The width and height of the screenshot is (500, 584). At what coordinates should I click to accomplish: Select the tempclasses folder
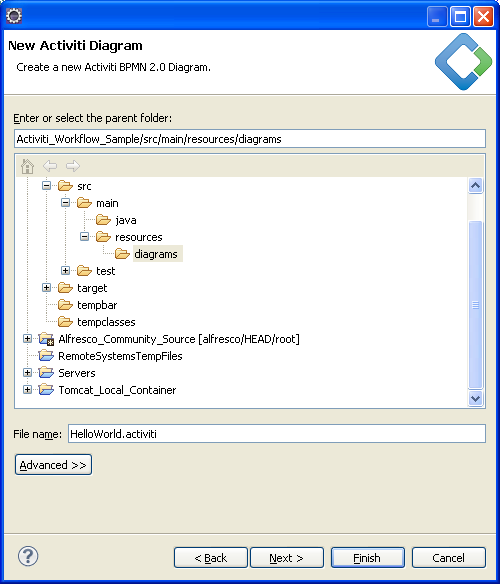coord(106,322)
